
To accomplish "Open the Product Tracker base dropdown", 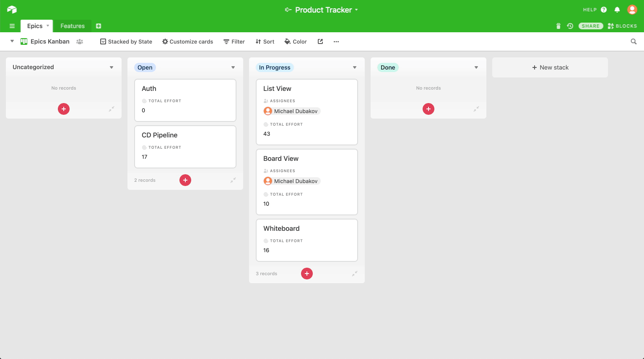I will click(356, 10).
